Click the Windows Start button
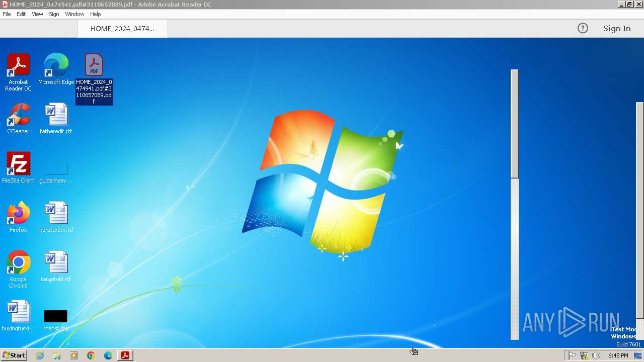 (x=14, y=355)
